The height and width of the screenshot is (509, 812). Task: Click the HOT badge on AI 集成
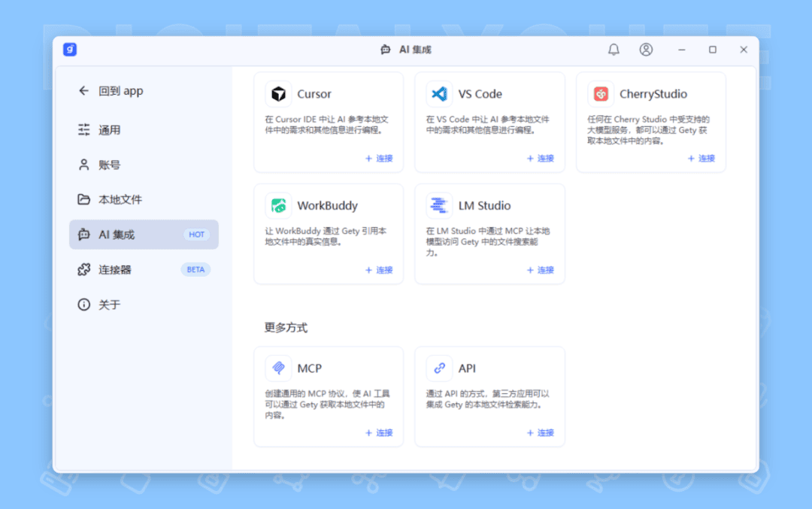click(x=196, y=235)
